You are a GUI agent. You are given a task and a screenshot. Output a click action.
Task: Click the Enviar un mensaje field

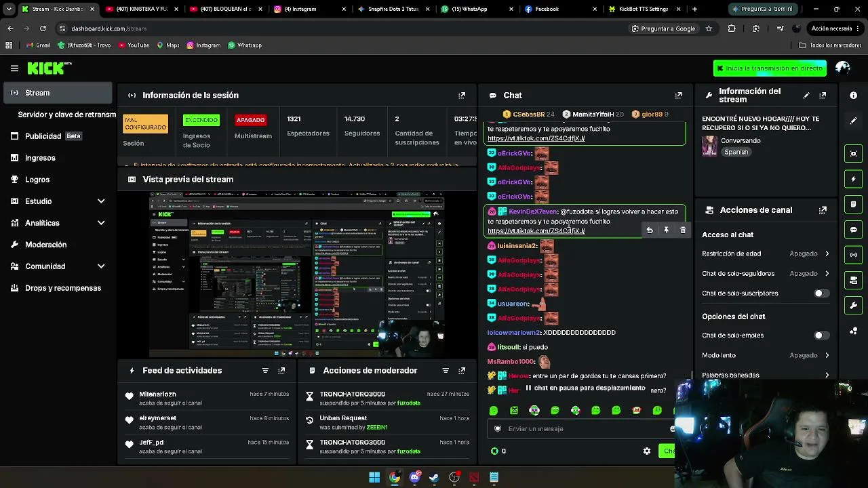click(x=582, y=428)
